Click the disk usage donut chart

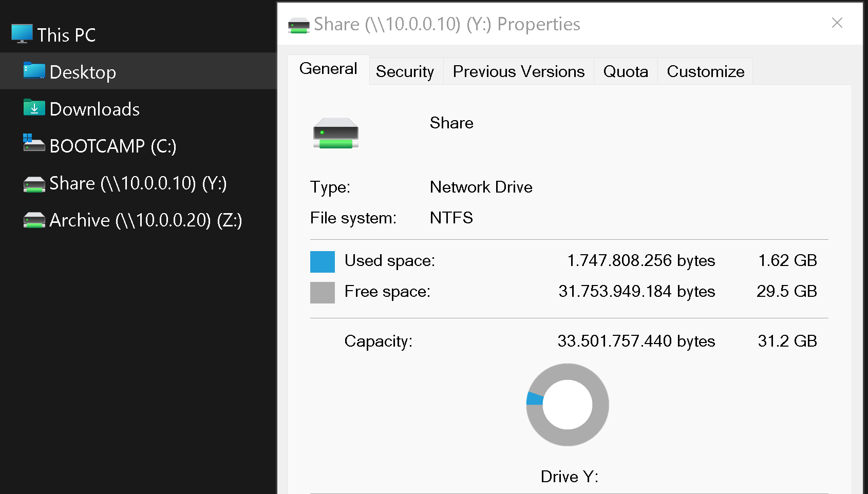(568, 405)
